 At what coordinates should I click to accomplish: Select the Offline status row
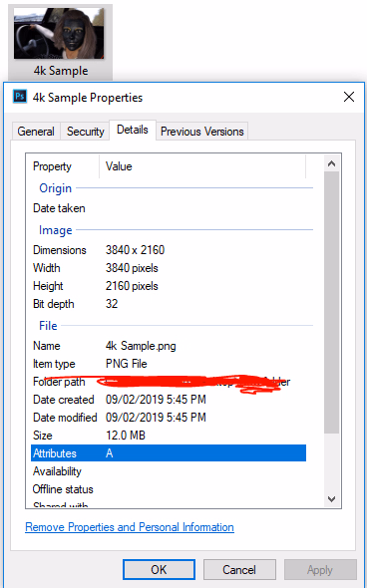[x=169, y=489]
